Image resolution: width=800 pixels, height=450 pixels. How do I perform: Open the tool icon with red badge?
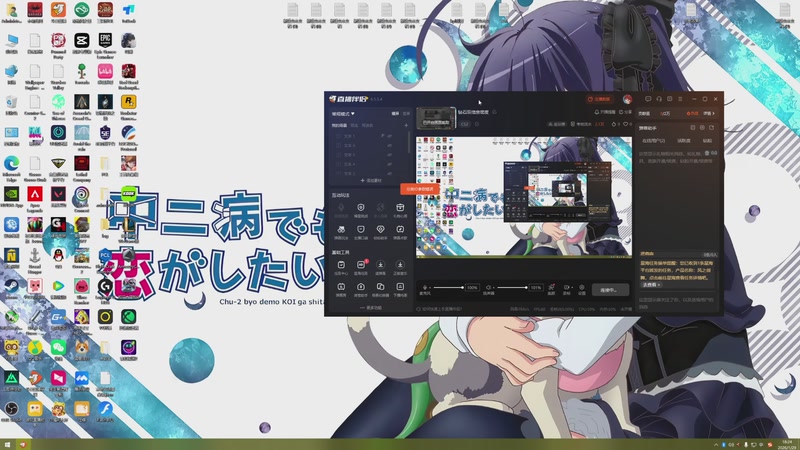pos(361,265)
